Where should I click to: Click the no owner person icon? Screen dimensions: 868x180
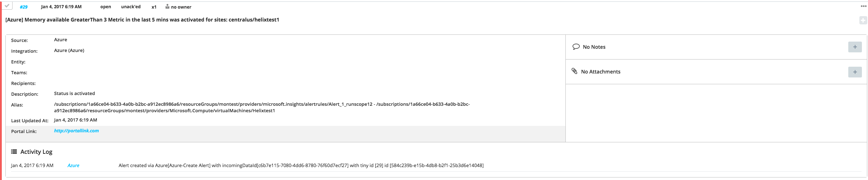point(167,6)
